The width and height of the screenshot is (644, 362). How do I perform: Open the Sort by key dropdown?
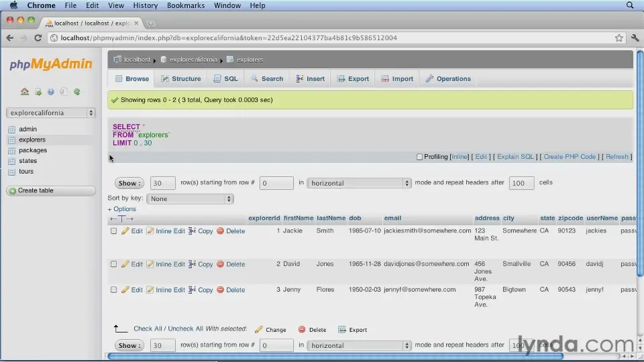tap(190, 199)
